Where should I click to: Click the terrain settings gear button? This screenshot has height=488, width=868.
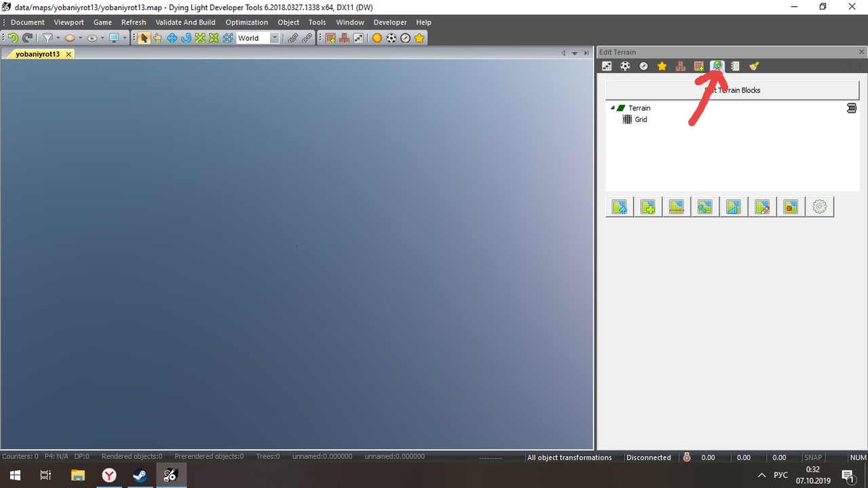tap(819, 207)
